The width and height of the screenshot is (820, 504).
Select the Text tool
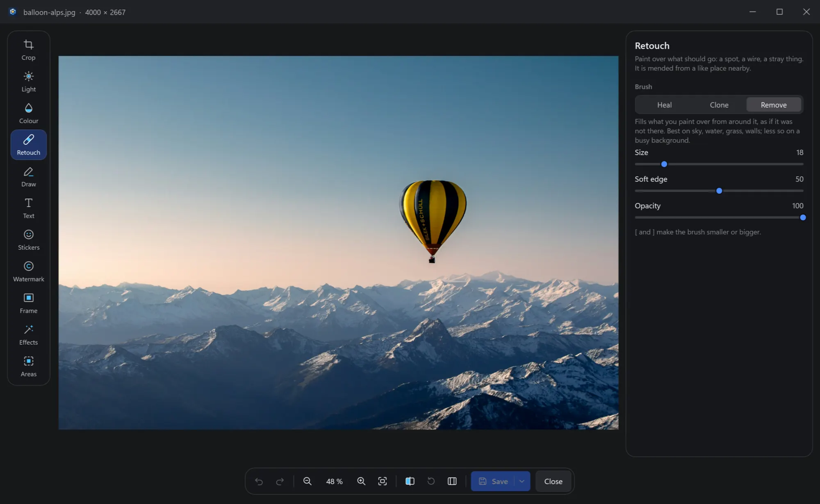[28, 208]
